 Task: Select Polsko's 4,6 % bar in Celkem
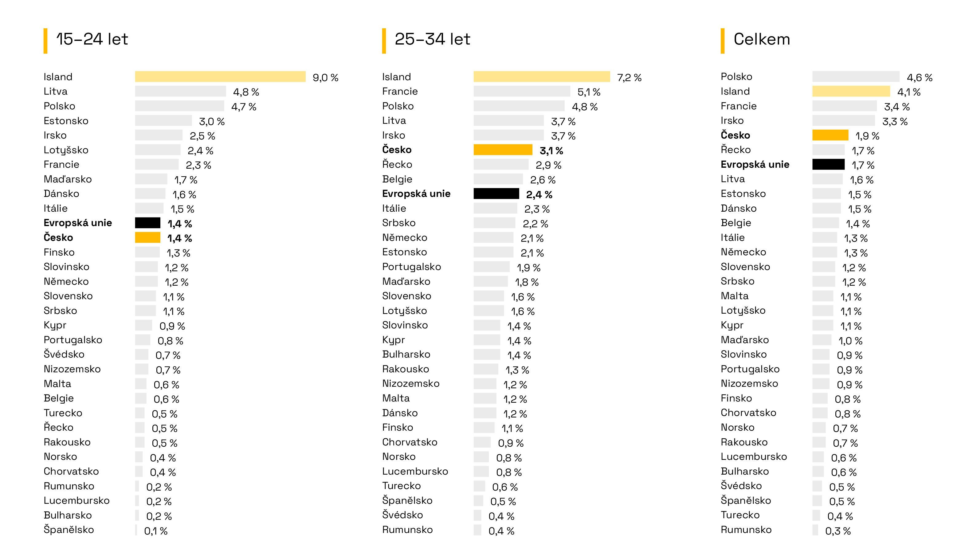point(856,76)
